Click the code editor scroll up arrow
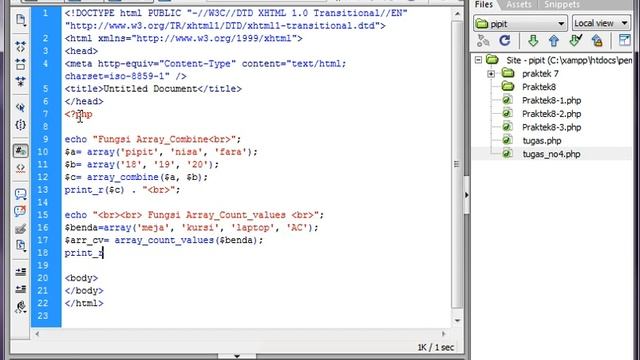Viewport: 640px width, 360px height. pyautogui.click(x=457, y=14)
